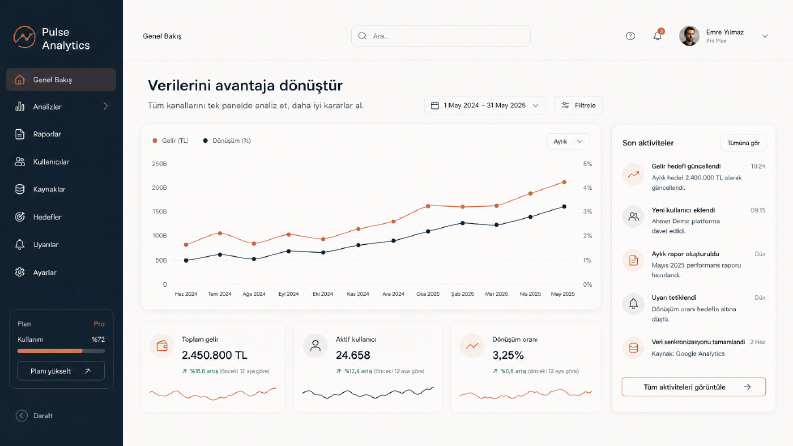Image resolution: width=793 pixels, height=446 pixels.
Task: Toggle Dönüşüm (%) series in legend
Action: (227, 141)
